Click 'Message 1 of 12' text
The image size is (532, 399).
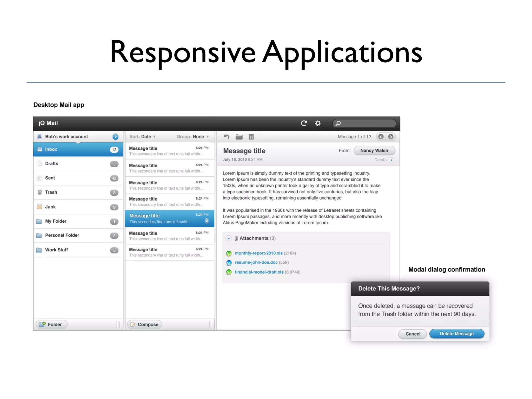click(x=354, y=137)
